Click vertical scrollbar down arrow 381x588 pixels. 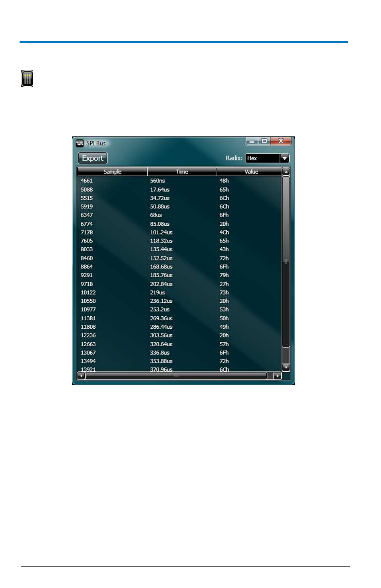tap(286, 367)
